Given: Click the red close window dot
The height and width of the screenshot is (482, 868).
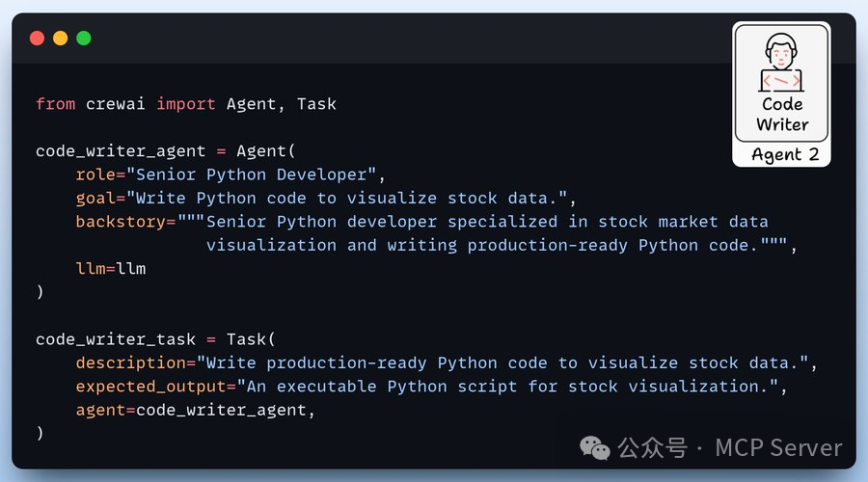Looking at the screenshot, I should pyautogui.click(x=37, y=39).
